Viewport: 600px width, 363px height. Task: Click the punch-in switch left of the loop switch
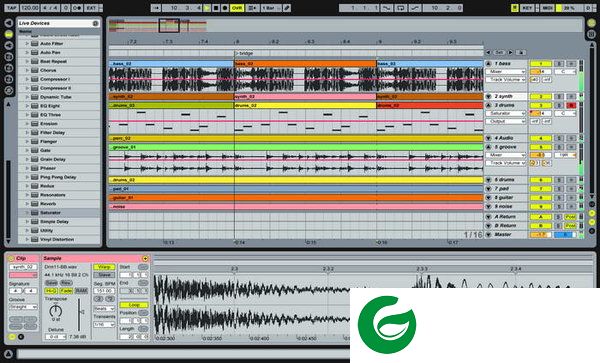point(387,8)
